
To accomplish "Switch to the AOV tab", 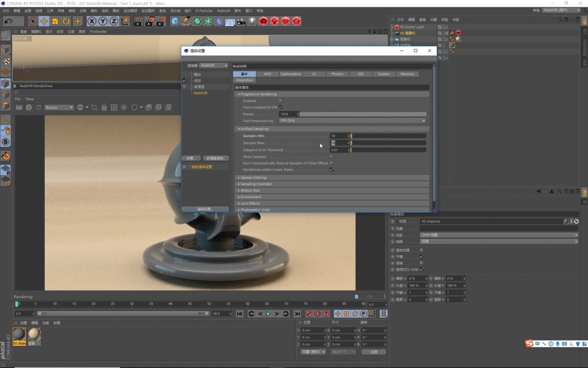I will pos(268,74).
